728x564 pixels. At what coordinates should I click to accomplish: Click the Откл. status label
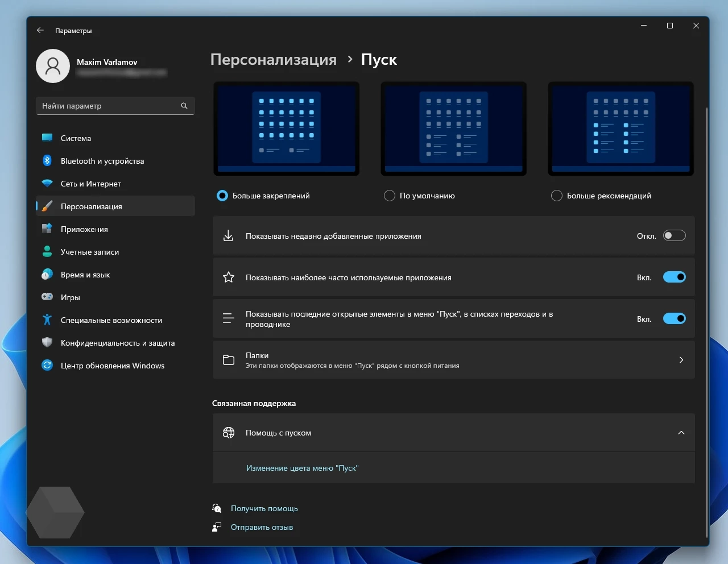[647, 236]
